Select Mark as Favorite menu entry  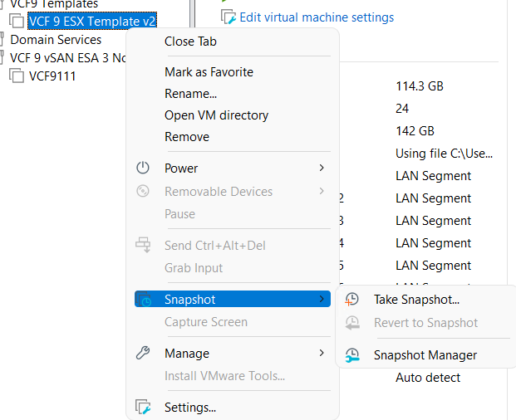[209, 72]
